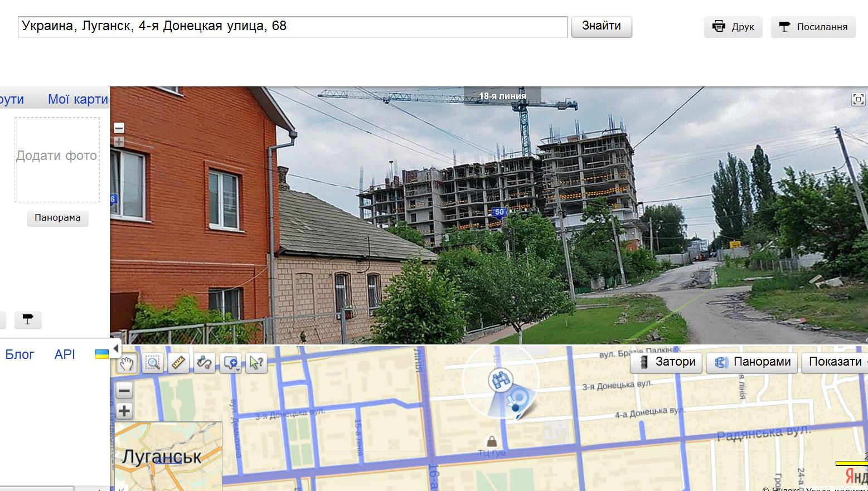Open the route drawing tool
Screen dimensions: 868x491
point(205,363)
